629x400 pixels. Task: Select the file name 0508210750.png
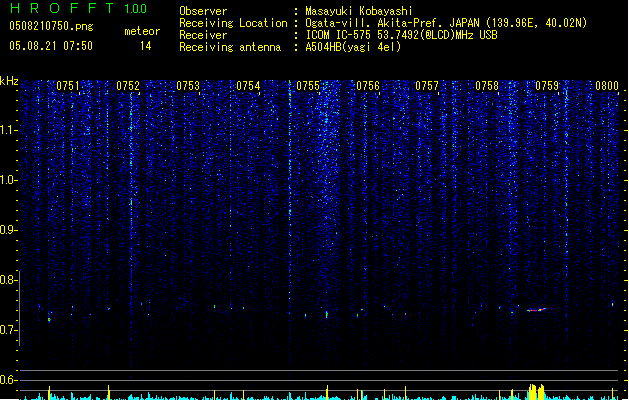51,26
